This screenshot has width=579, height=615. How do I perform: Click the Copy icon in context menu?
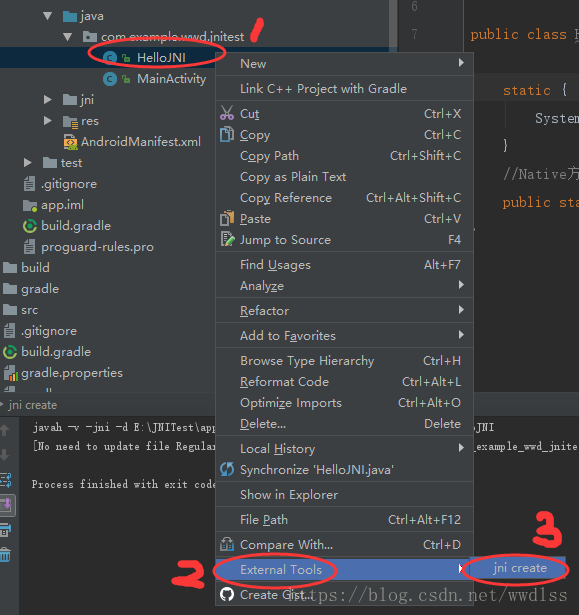point(227,135)
